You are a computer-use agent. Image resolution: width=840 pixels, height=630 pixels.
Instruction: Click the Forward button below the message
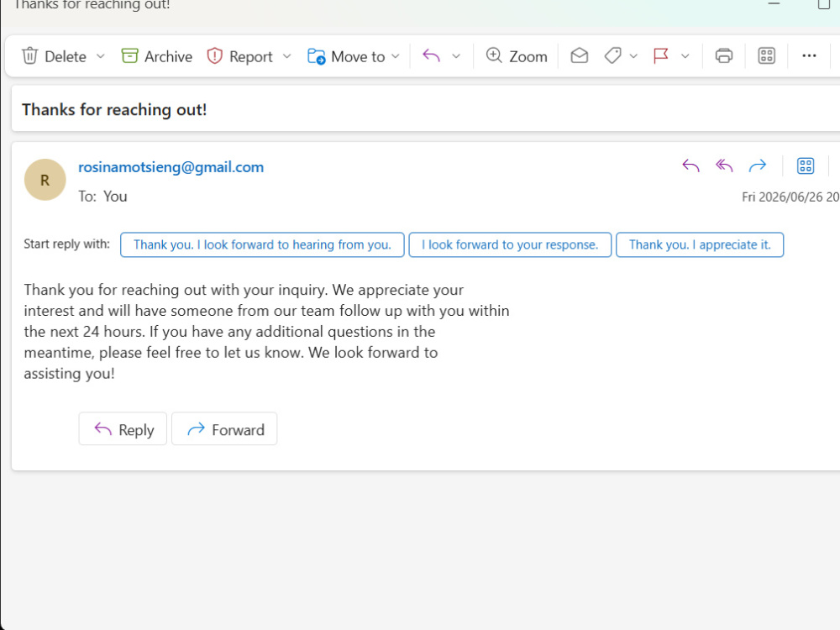point(224,429)
